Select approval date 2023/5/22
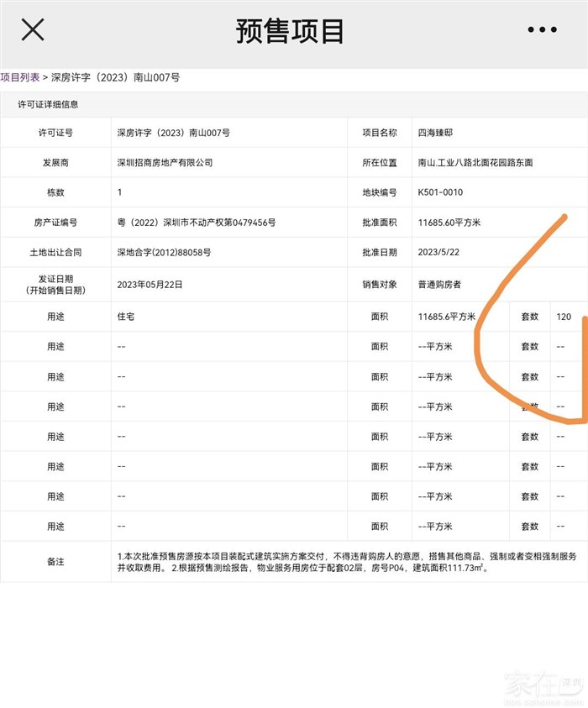 [440, 252]
